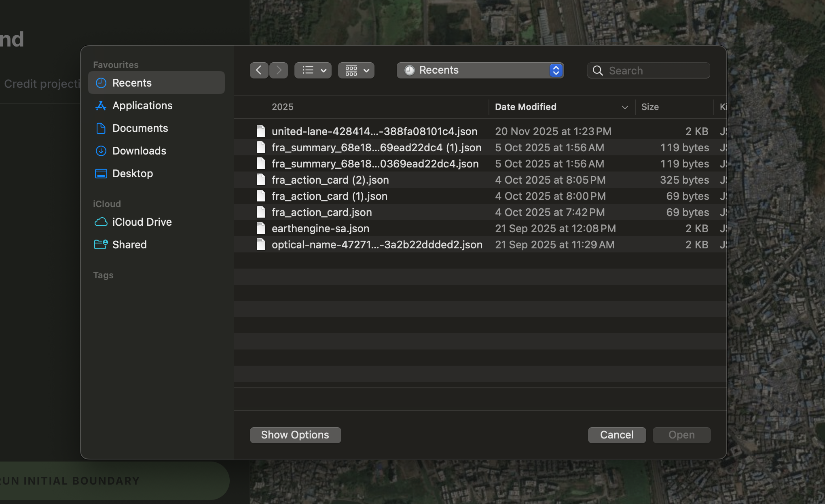The width and height of the screenshot is (825, 504).
Task: Open Downloads in the sidebar
Action: pos(157,151)
